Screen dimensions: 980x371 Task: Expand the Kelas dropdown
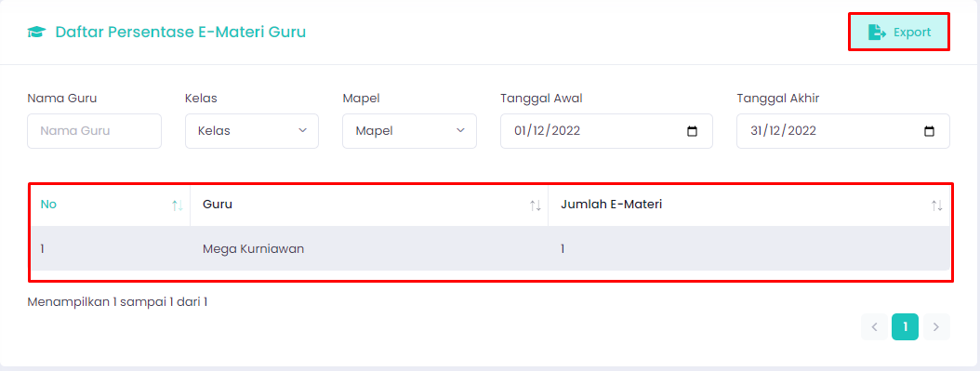[x=252, y=131]
